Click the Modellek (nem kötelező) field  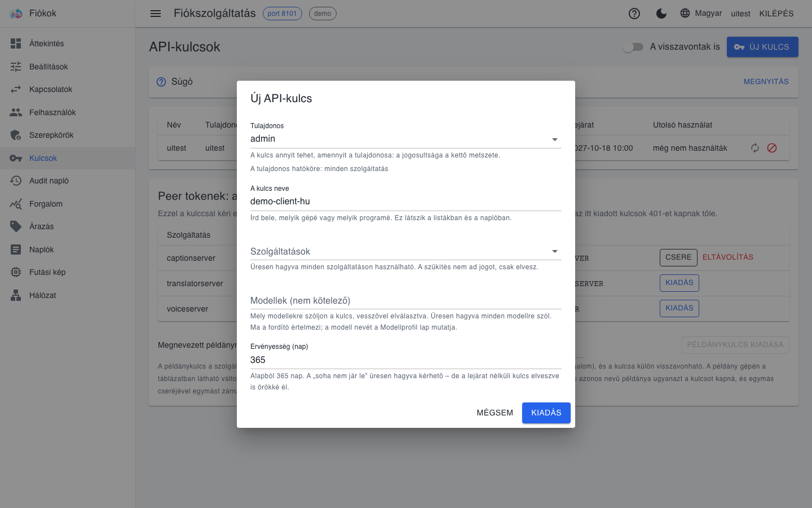click(x=406, y=300)
